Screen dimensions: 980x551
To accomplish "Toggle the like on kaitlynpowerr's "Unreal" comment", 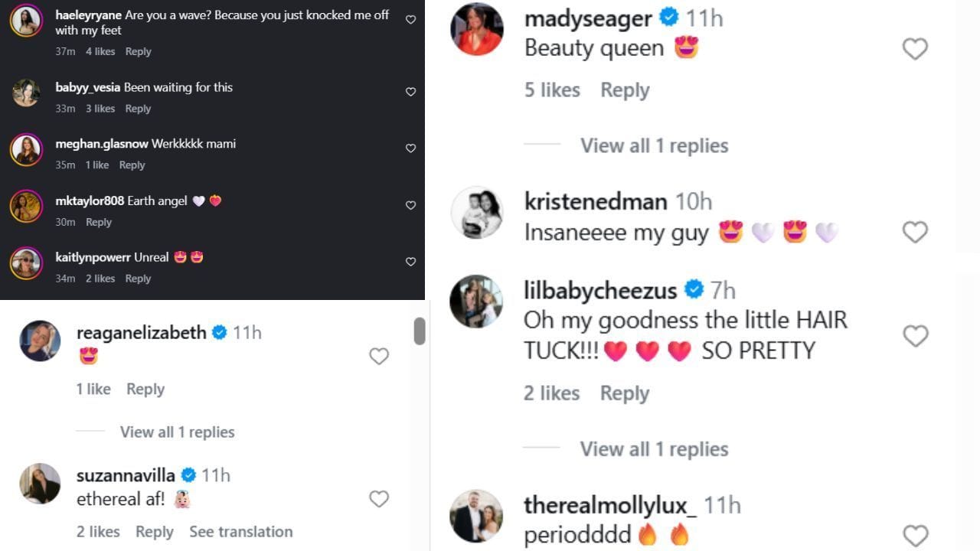I will (x=410, y=262).
